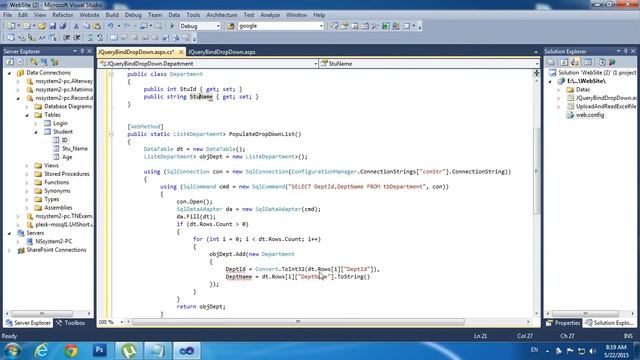
Task: Click Copy Web Site icon in Solution Explorer
Action: click(x=602, y=62)
